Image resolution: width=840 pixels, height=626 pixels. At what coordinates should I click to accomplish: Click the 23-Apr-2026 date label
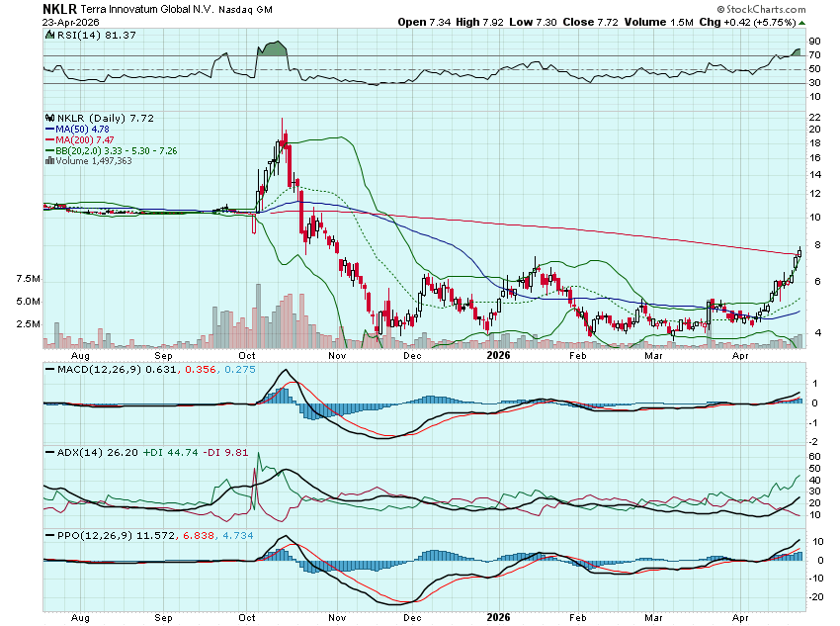point(71,23)
